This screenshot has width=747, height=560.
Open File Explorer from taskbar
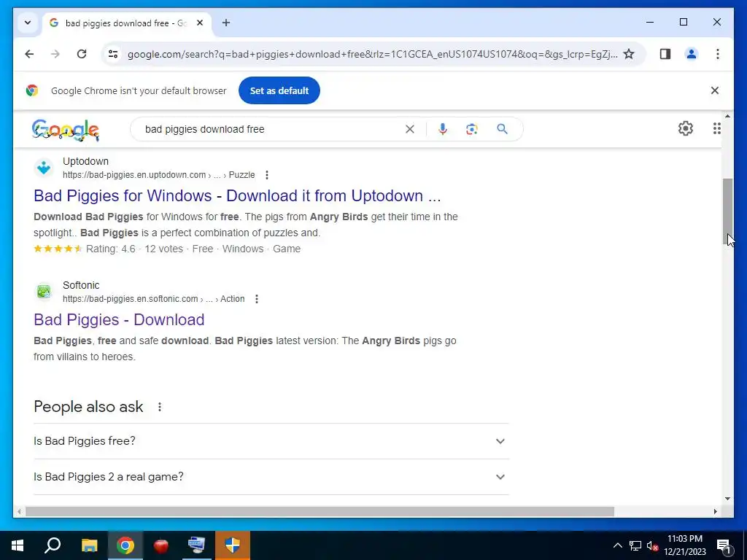(89, 545)
